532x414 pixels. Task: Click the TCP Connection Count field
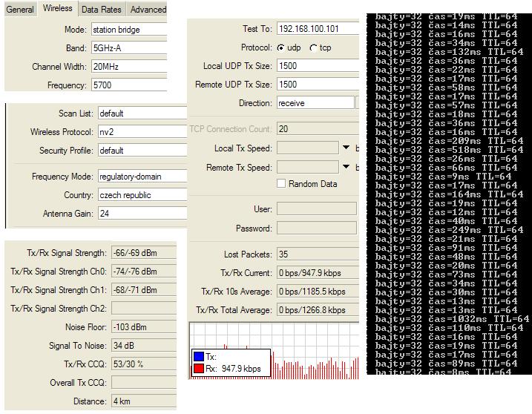pyautogui.click(x=318, y=128)
